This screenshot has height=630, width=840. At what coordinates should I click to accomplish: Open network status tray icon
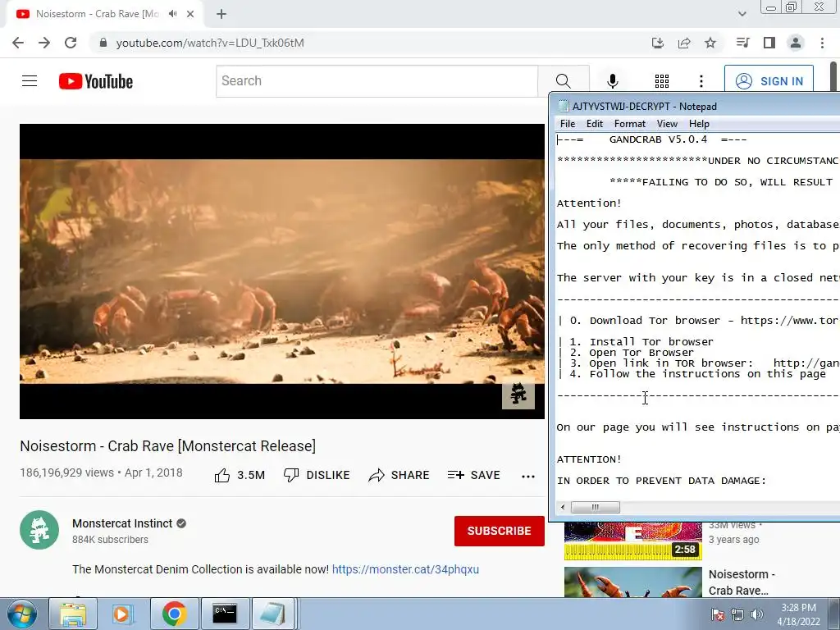point(737,614)
